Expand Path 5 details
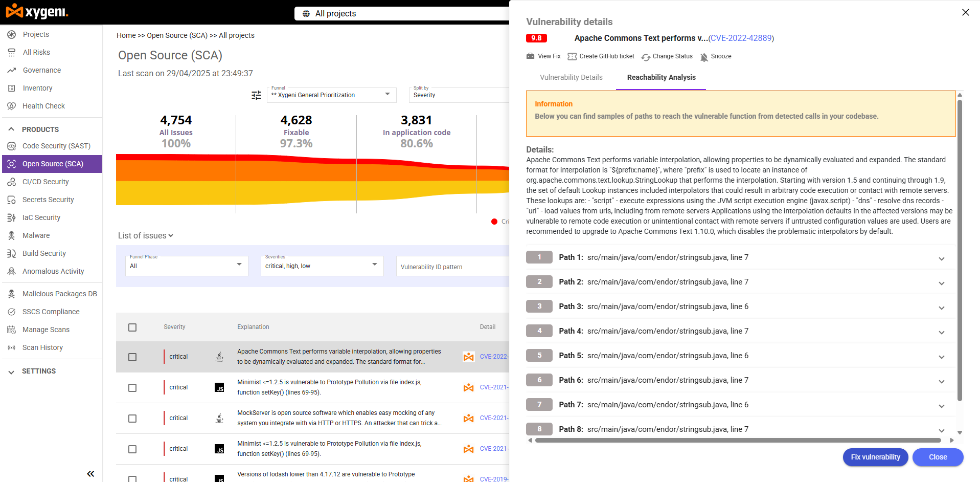Screen dimensions: 980x482 coord(941,357)
